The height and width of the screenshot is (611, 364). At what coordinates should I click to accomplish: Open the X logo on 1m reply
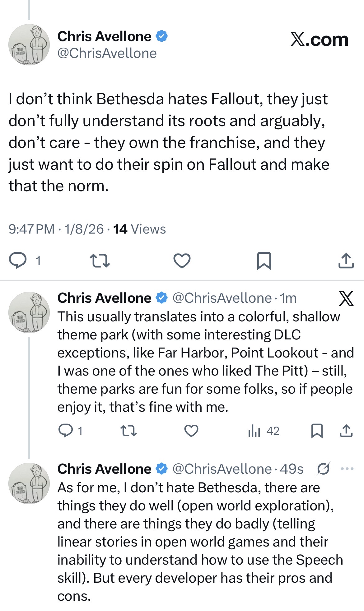point(346,298)
